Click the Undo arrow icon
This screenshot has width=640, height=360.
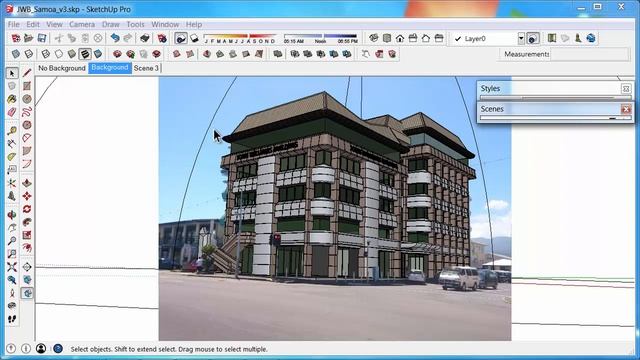(x=115, y=38)
